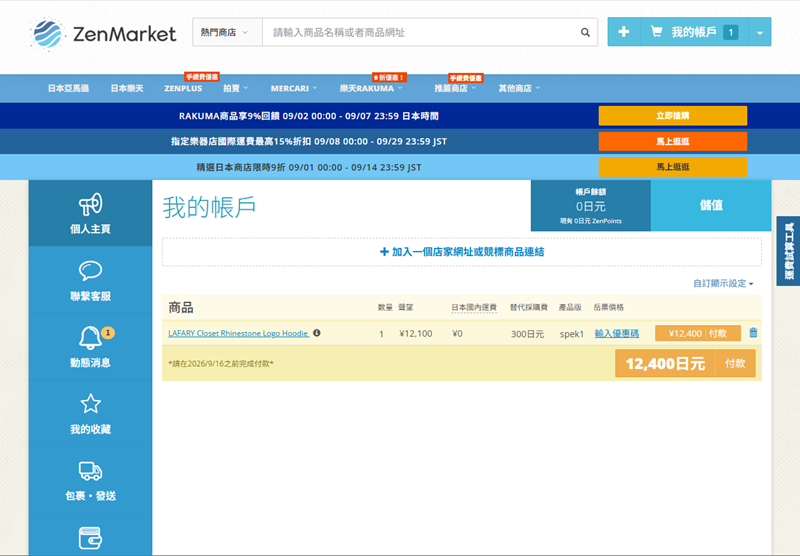Delete the hoodie with trash icon
The height and width of the screenshot is (556, 800).
pyautogui.click(x=753, y=333)
